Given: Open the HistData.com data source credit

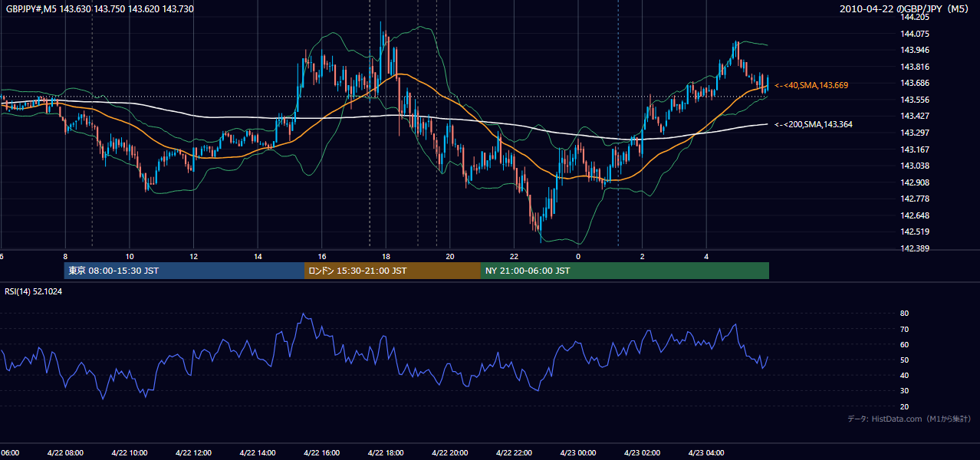Looking at the screenshot, I should (x=909, y=419).
